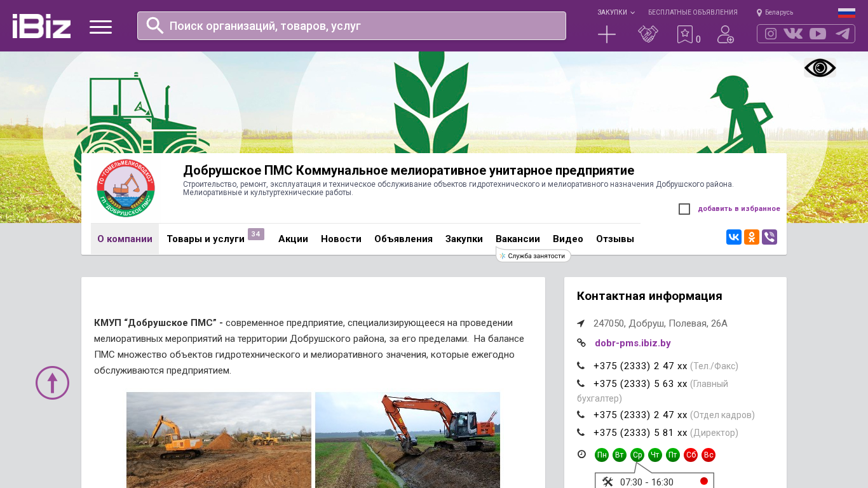
Task: Click the address 247050, Добруш, Полевая, 26А
Action: [x=660, y=323]
